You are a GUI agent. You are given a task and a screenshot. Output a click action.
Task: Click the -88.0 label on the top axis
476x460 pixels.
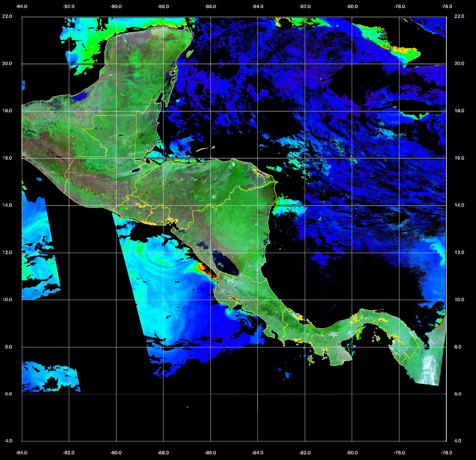[x=163, y=7]
